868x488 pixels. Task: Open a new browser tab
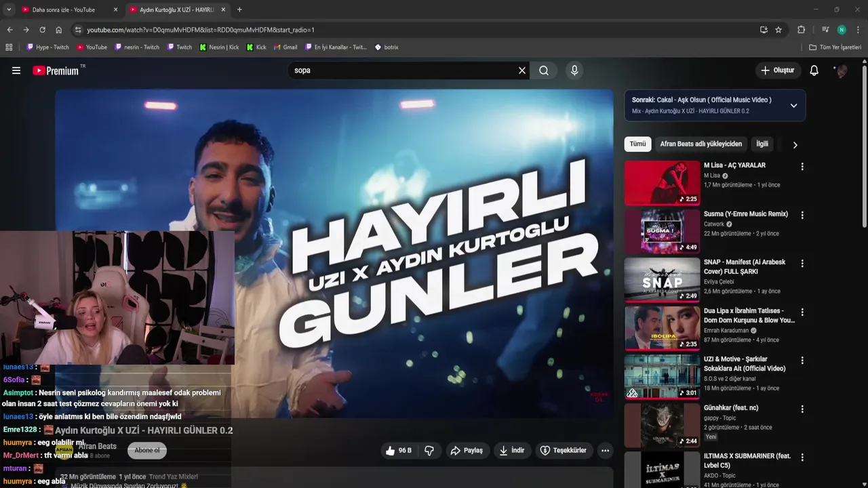click(239, 9)
